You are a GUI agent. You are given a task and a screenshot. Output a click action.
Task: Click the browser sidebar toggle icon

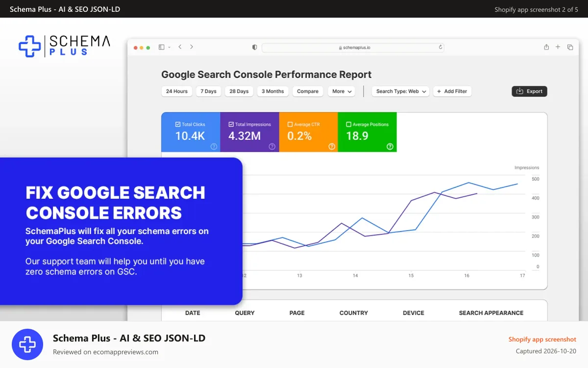(162, 47)
